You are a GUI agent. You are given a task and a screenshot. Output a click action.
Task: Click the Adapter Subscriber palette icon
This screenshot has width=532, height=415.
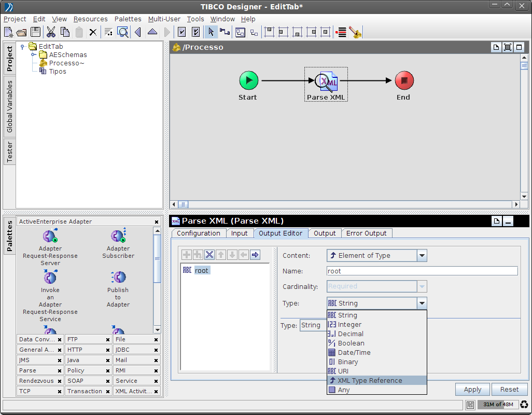[x=118, y=237]
